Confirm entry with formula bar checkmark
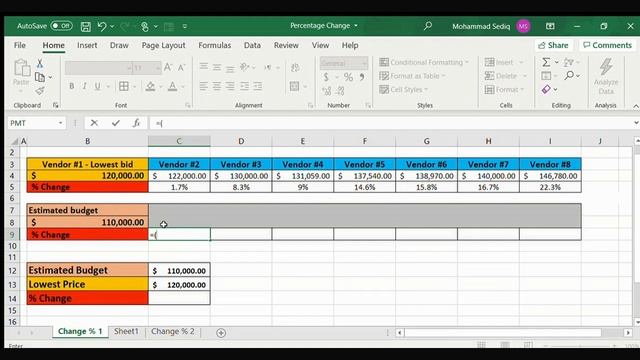Screen dimensions: 640x360 click(116, 123)
